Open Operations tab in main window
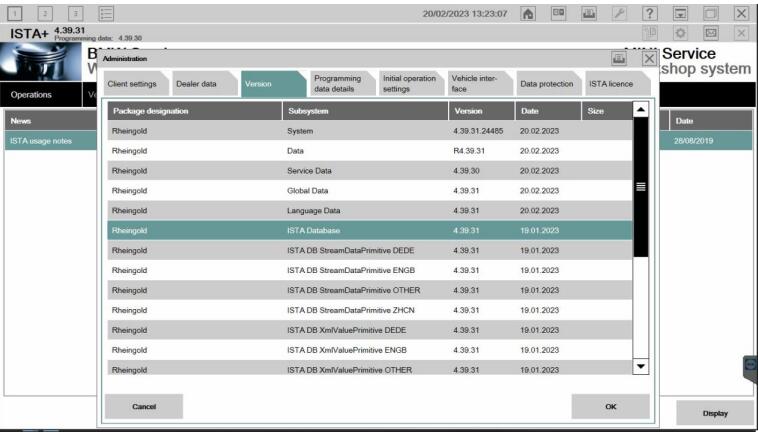Screen dimensions: 758x432 41,95
